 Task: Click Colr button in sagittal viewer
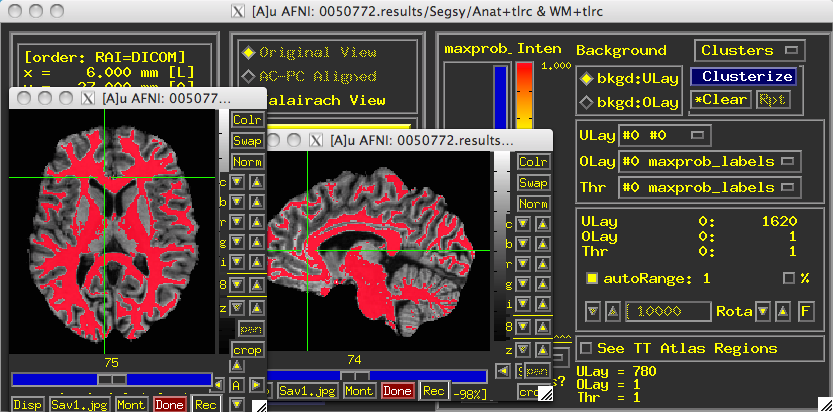coord(533,162)
